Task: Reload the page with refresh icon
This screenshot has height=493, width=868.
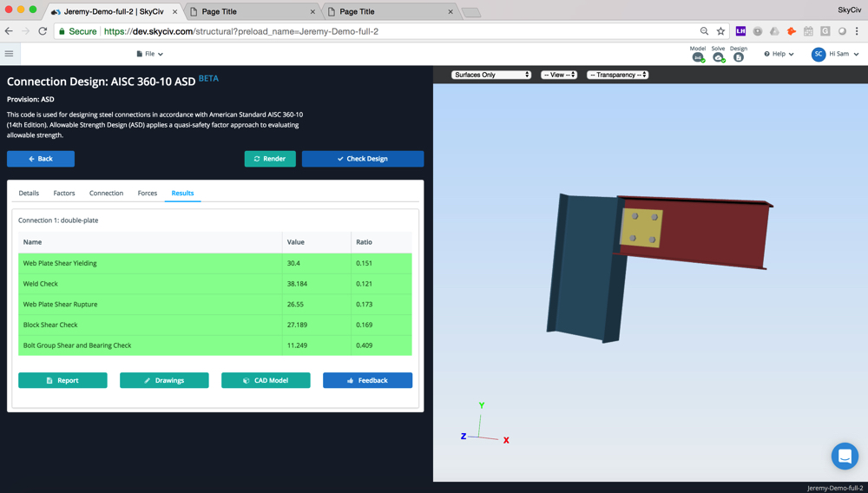Action: (x=43, y=31)
